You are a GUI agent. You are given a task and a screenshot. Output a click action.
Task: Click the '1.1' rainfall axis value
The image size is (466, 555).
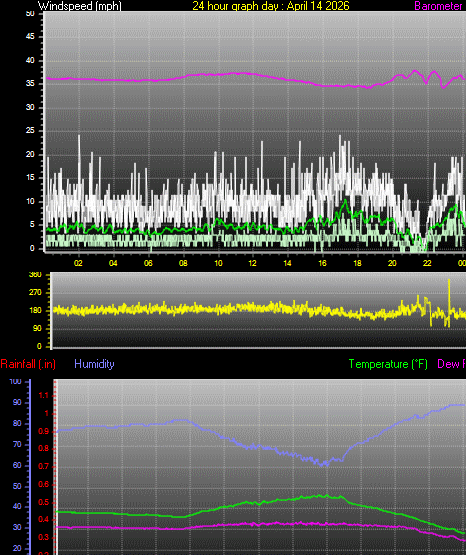coord(43,396)
